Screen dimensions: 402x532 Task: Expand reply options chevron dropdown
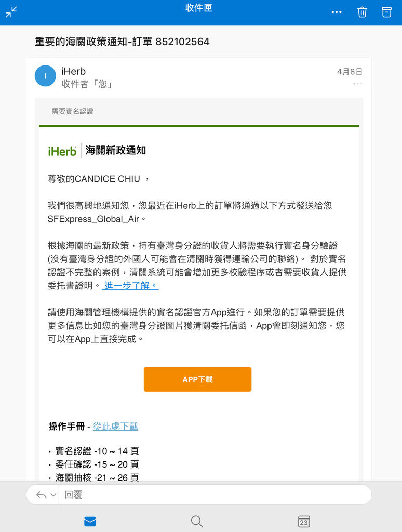click(x=53, y=495)
